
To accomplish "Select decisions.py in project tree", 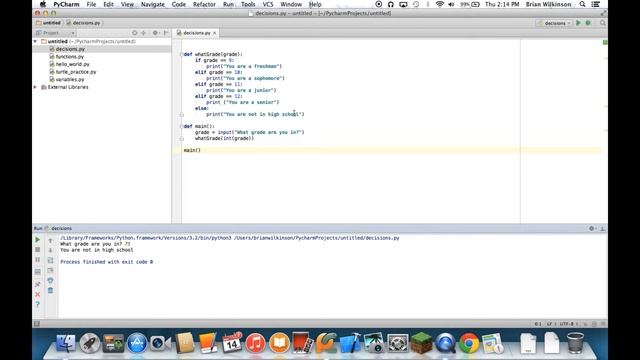I will pos(70,49).
